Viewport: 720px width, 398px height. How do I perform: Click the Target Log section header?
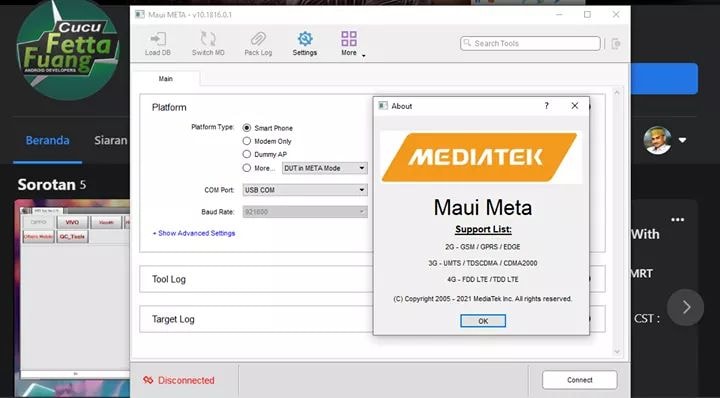(173, 319)
